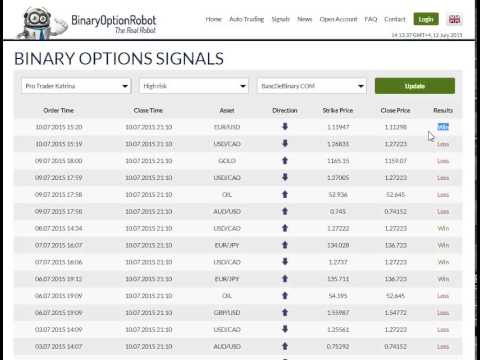This screenshot has height=360, width=480.
Task: Click strike price 0.75292
Action: coord(338,347)
